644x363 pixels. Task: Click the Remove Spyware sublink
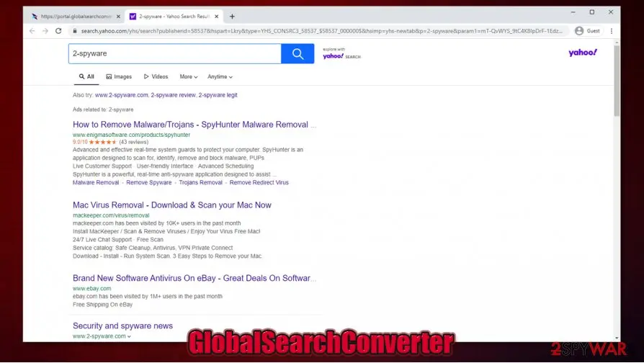coord(148,183)
